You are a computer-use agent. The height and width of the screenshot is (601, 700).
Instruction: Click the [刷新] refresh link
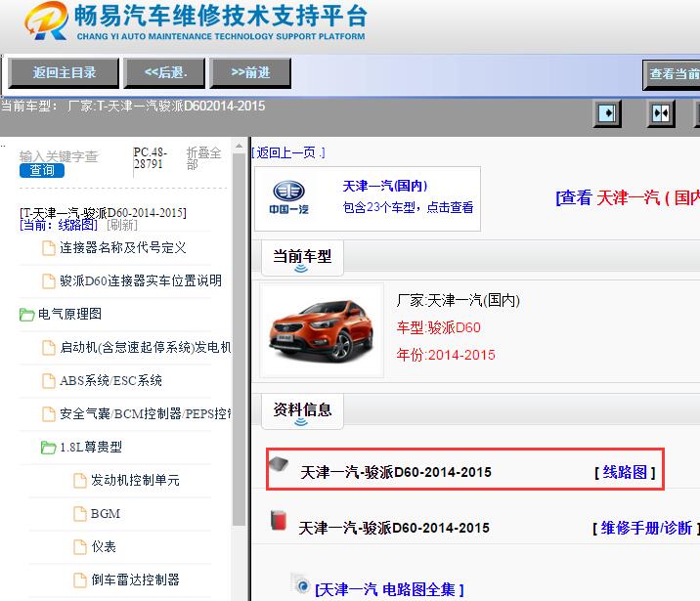pyautogui.click(x=122, y=225)
